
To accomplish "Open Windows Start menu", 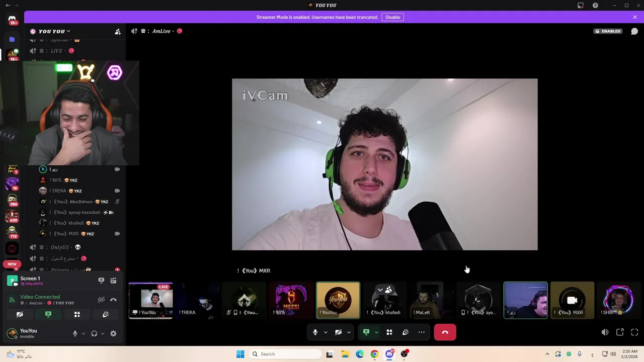I will 240,354.
